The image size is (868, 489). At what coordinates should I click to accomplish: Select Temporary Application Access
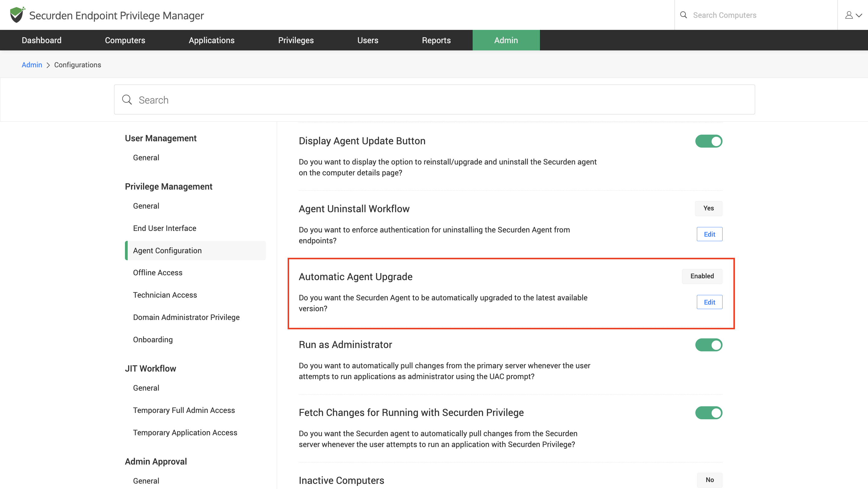point(185,432)
